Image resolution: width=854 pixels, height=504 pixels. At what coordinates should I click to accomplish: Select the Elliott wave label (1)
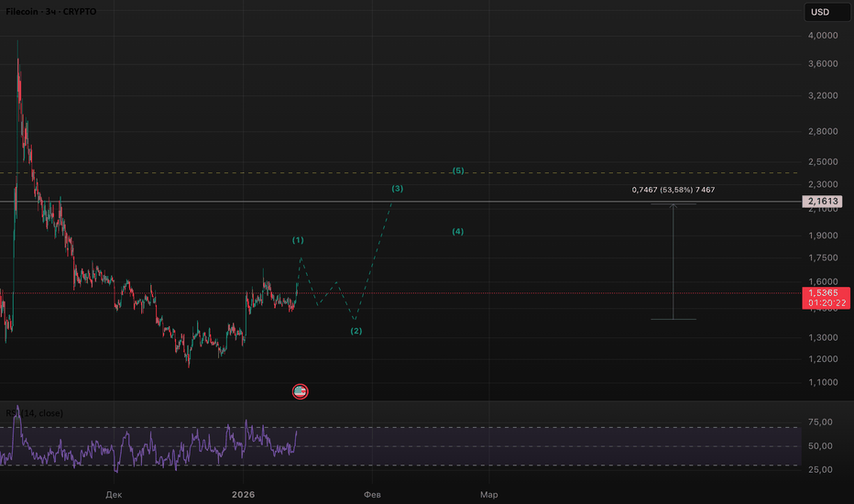[x=298, y=240]
